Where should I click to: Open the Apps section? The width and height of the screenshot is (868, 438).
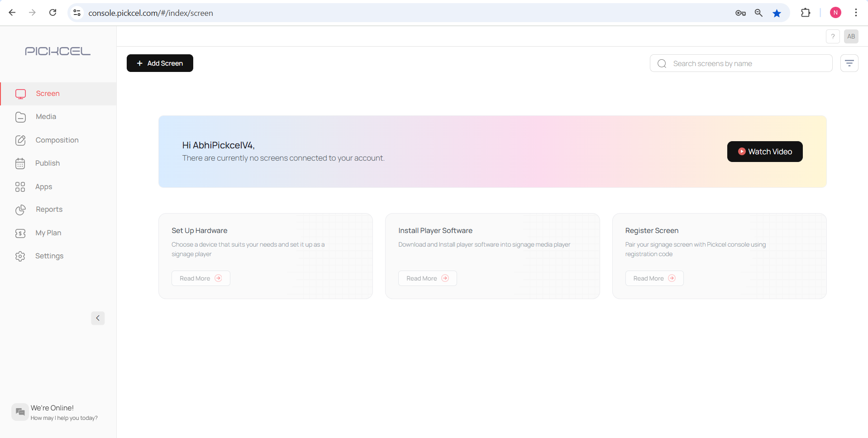click(43, 187)
